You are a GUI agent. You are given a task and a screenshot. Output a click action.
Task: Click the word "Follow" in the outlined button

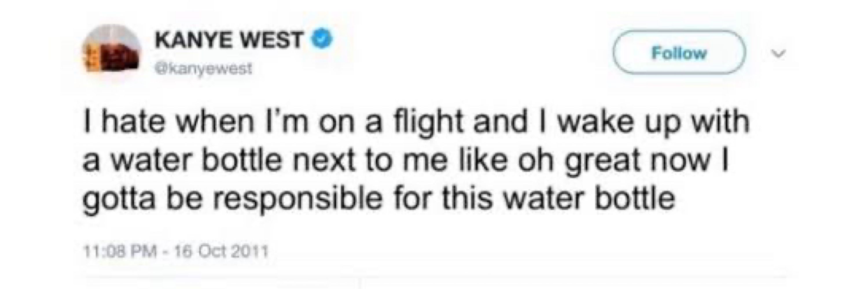(679, 53)
